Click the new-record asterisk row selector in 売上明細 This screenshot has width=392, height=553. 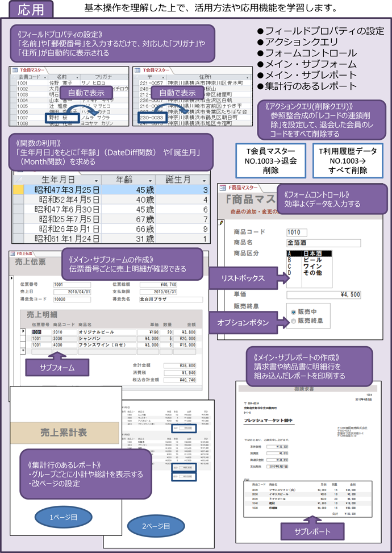[23, 351]
